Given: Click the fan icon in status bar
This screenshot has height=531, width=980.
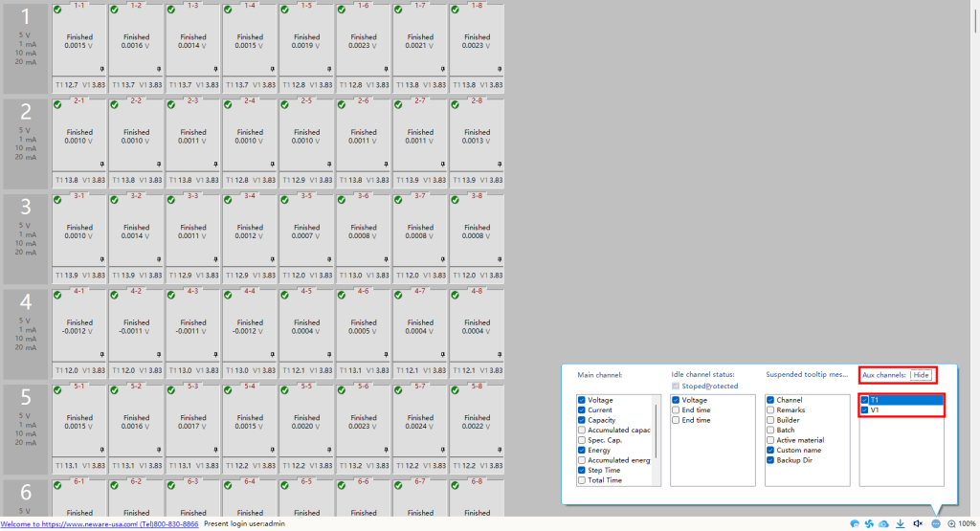Looking at the screenshot, I should point(869,523).
